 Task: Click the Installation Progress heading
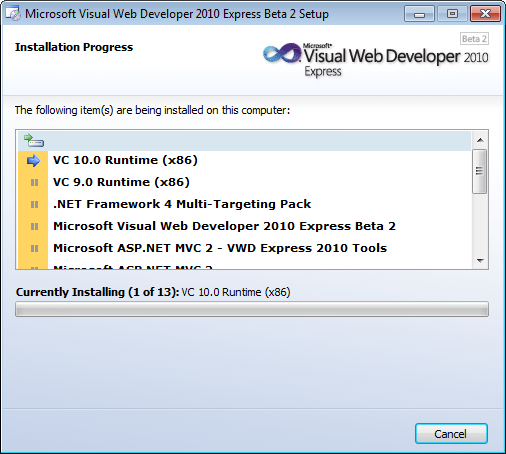[x=74, y=47]
